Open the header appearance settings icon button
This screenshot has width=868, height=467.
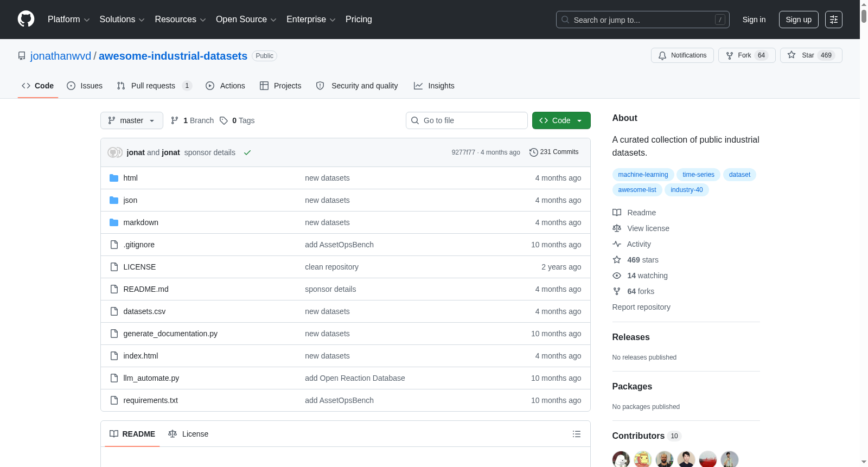834,20
